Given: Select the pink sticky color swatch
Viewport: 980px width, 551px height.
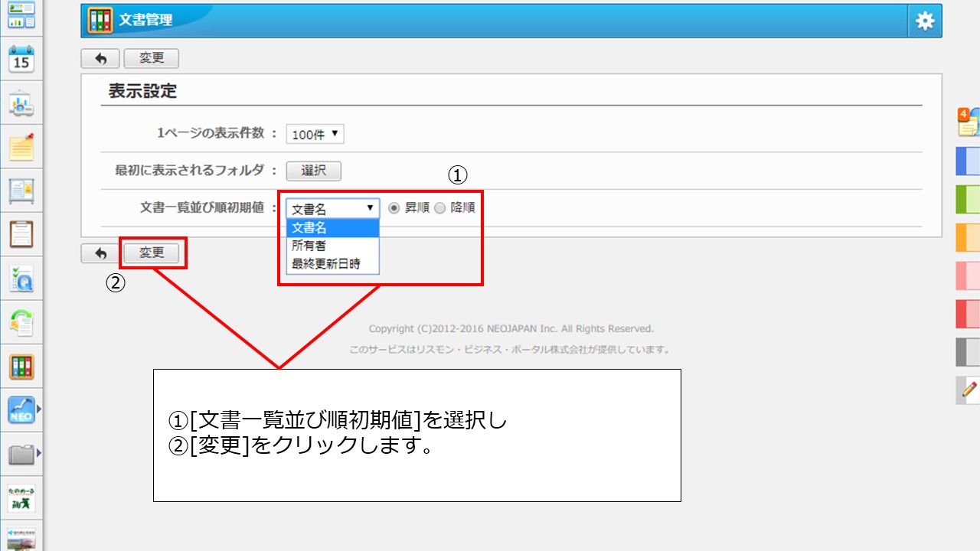Looking at the screenshot, I should pyautogui.click(x=969, y=275).
